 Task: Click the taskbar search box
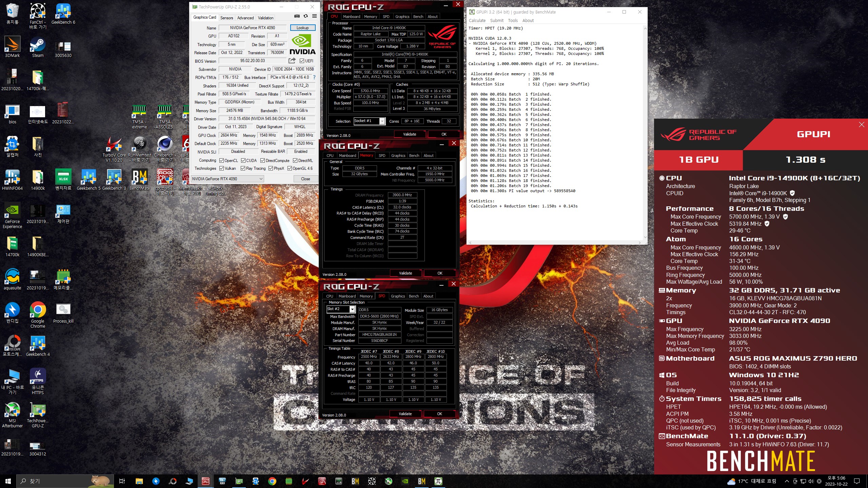tap(65, 481)
